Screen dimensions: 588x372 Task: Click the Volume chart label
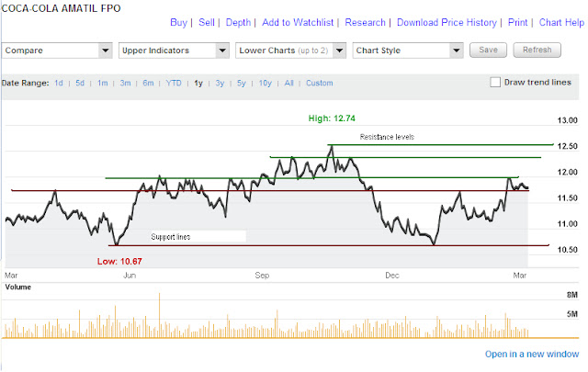click(18, 287)
